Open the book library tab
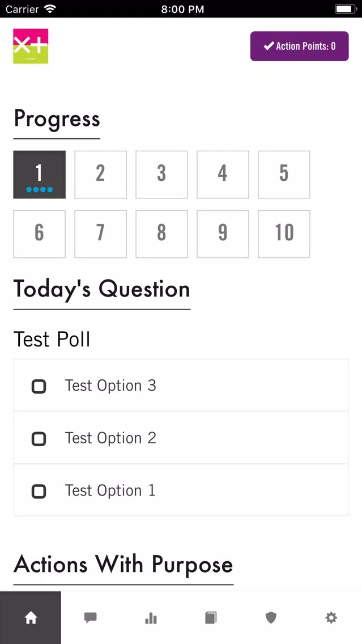This screenshot has height=644, width=362. coord(211,617)
